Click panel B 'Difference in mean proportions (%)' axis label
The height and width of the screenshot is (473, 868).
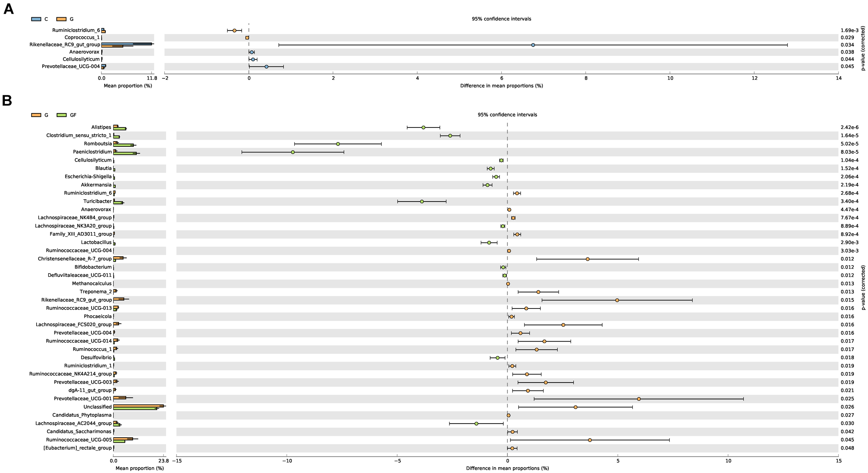point(507,468)
